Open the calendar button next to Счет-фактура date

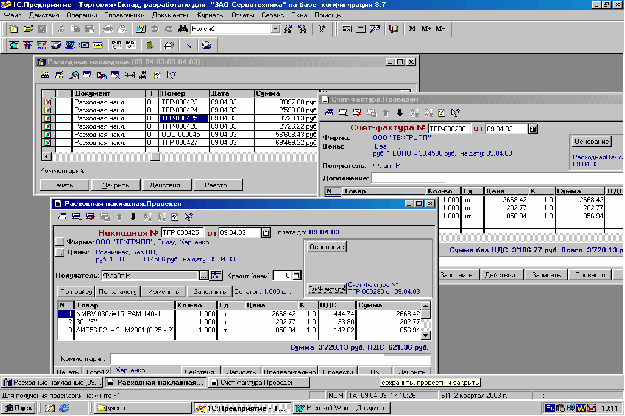533,129
